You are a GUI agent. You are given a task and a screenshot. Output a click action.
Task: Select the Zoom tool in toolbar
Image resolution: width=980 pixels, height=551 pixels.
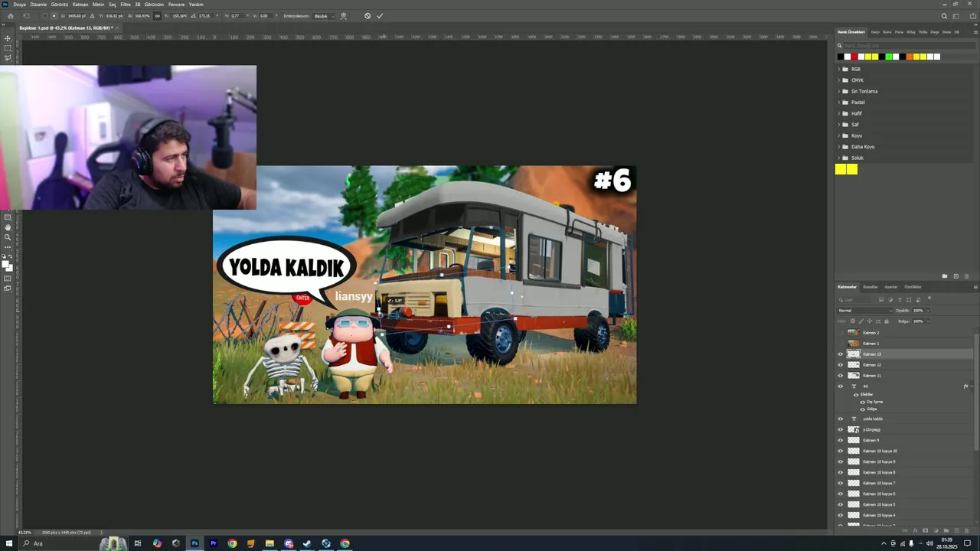8,237
